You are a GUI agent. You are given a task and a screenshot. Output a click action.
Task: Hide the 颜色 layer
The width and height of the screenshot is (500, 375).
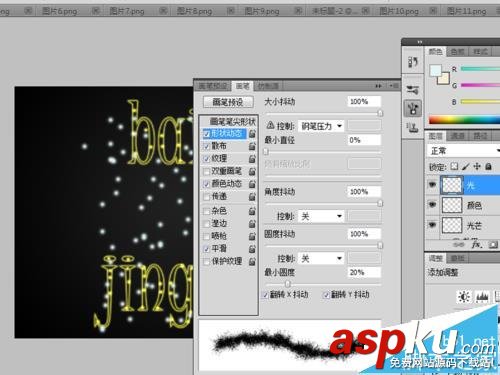click(x=432, y=204)
